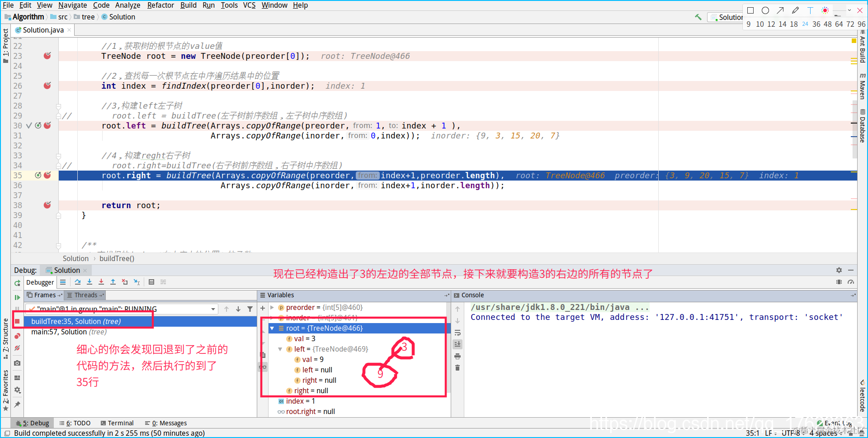The height and width of the screenshot is (438, 868).
Task: Click the red Force Step Into icon
Action: pos(101,282)
